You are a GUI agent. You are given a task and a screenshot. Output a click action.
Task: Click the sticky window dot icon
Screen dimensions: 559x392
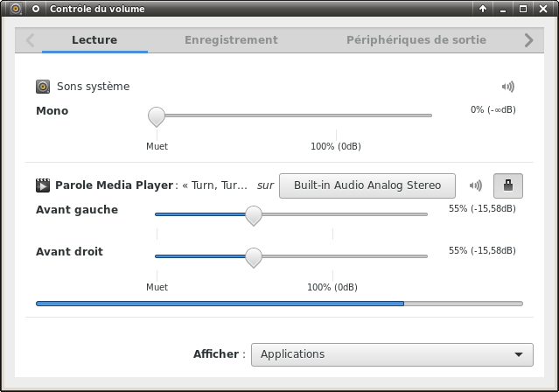click(36, 9)
